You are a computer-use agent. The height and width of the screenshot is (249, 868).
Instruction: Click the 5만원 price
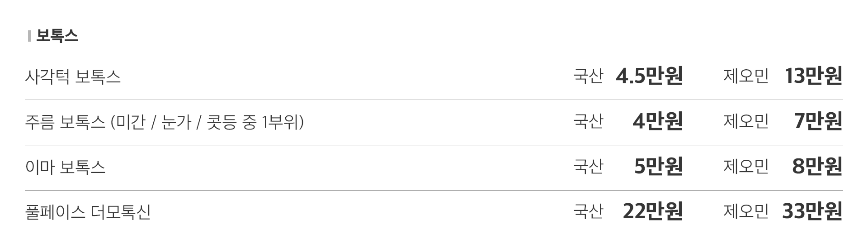tap(658, 166)
